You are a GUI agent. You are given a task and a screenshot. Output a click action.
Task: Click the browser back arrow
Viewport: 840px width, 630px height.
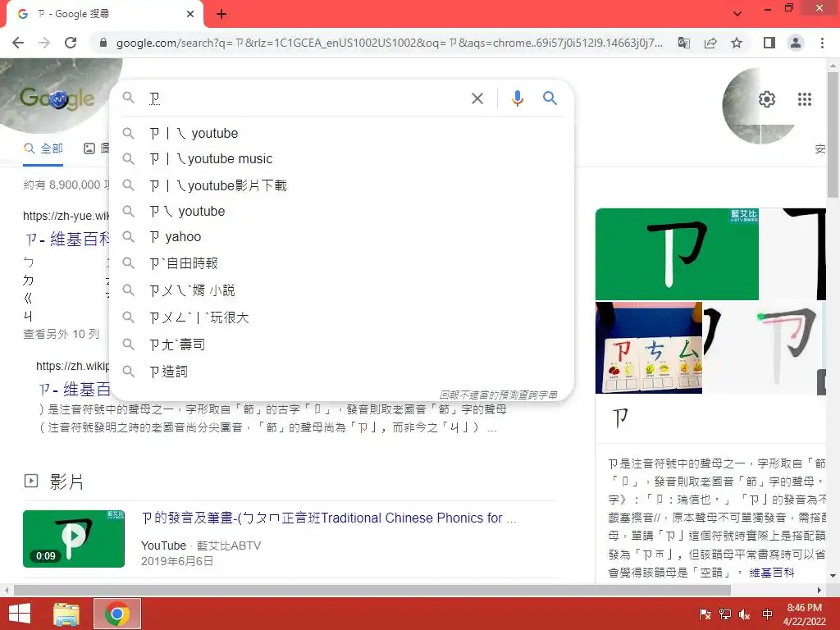coord(18,43)
